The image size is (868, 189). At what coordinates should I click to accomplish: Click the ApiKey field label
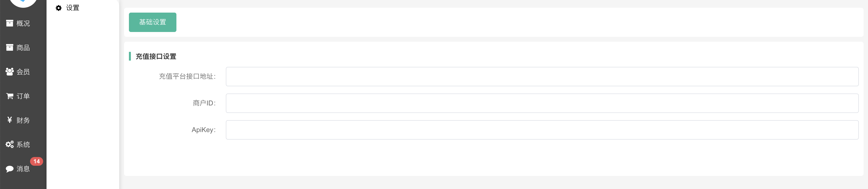203,130
